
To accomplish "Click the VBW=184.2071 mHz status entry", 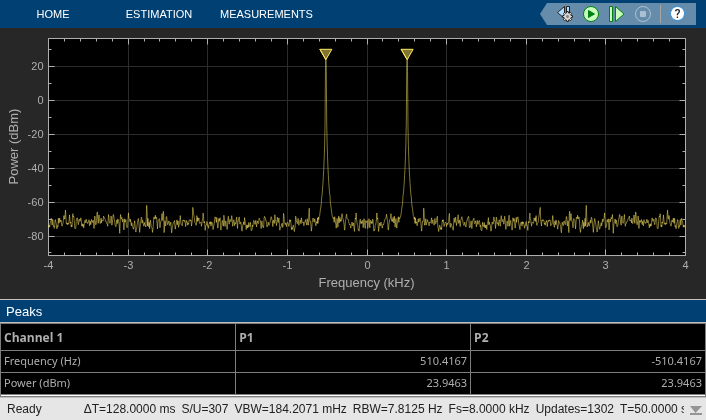I will (290, 409).
